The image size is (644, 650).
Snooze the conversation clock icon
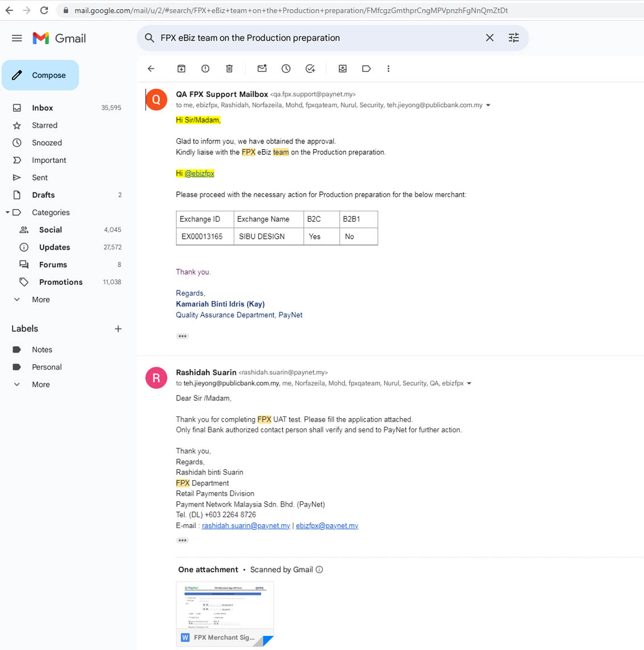(286, 69)
